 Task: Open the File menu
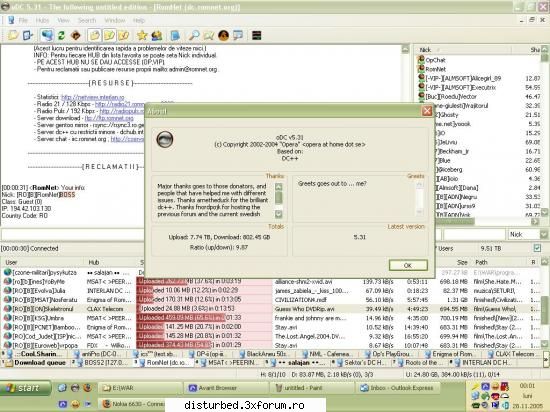(23, 20)
